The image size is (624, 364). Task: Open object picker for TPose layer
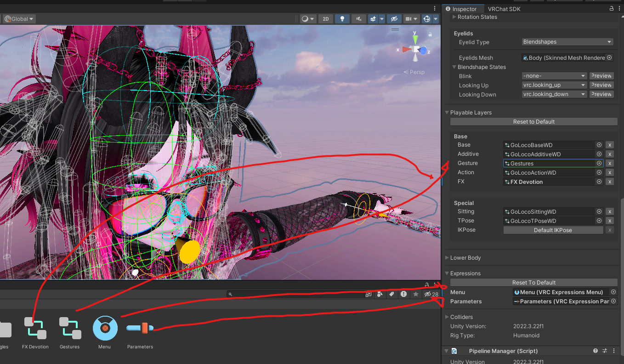(x=599, y=221)
